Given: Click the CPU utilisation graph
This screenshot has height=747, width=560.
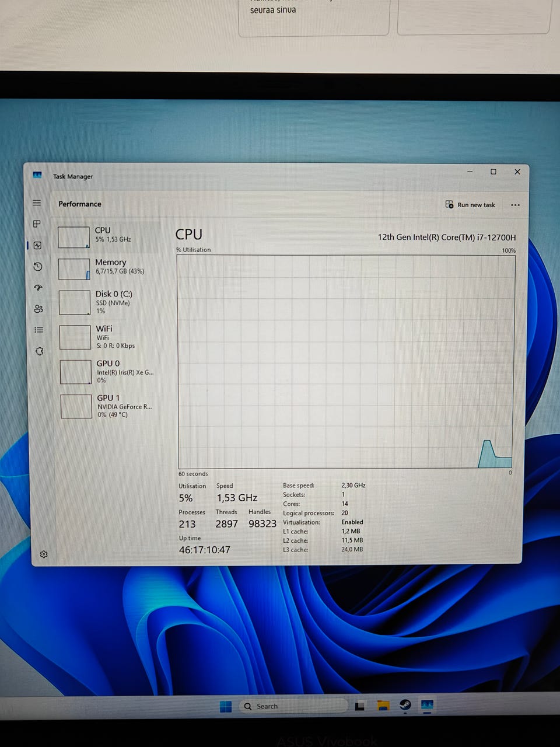Looking at the screenshot, I should (346, 361).
